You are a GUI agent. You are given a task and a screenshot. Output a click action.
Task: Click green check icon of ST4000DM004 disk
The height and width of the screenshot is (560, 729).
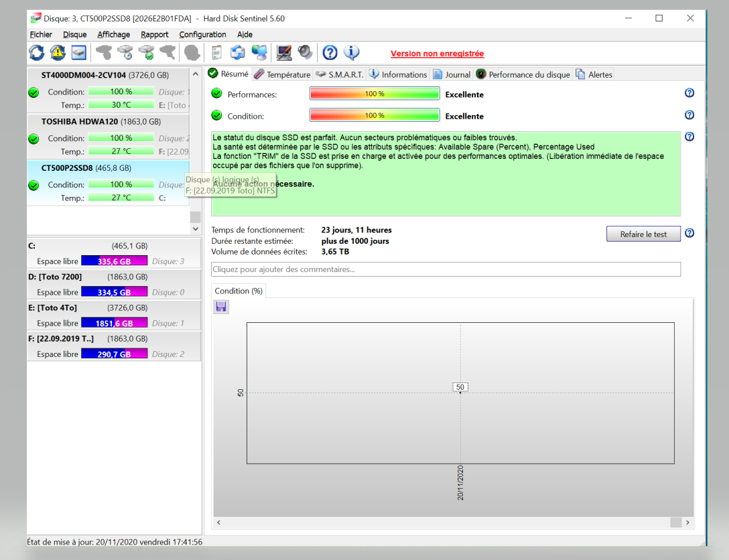(34, 92)
